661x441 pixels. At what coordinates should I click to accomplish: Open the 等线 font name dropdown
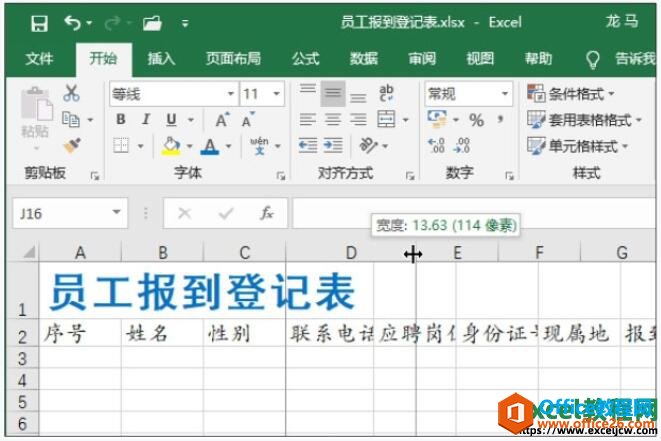coord(231,94)
